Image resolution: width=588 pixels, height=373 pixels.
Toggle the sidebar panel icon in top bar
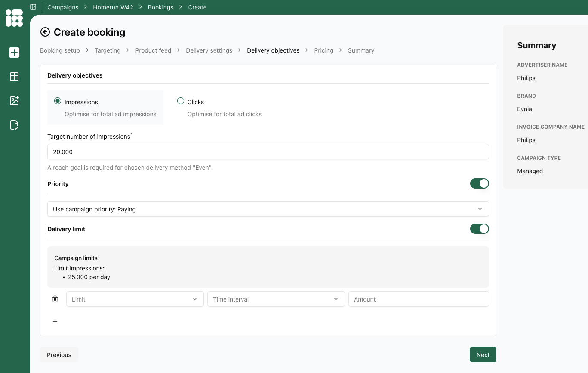point(33,7)
